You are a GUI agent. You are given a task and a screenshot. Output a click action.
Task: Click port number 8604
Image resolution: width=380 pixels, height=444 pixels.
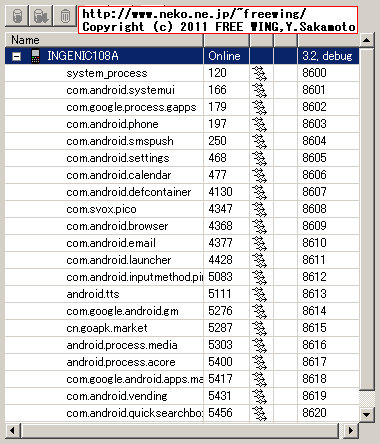[x=314, y=141]
